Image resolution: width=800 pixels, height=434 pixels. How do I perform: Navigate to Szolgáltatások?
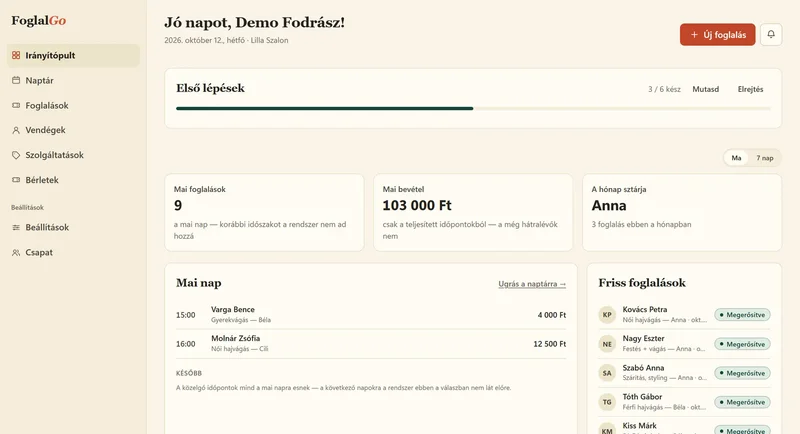click(73, 155)
